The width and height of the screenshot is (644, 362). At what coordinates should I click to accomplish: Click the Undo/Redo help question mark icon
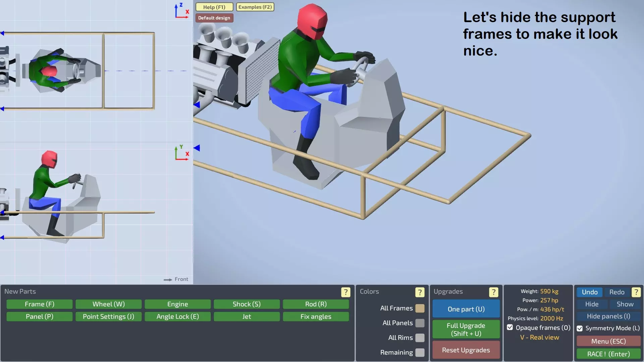636,292
